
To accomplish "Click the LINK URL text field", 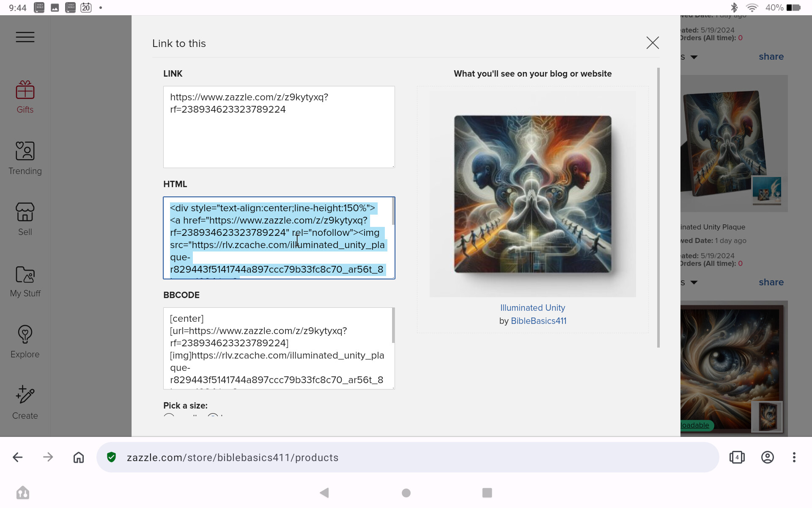I will (279, 127).
